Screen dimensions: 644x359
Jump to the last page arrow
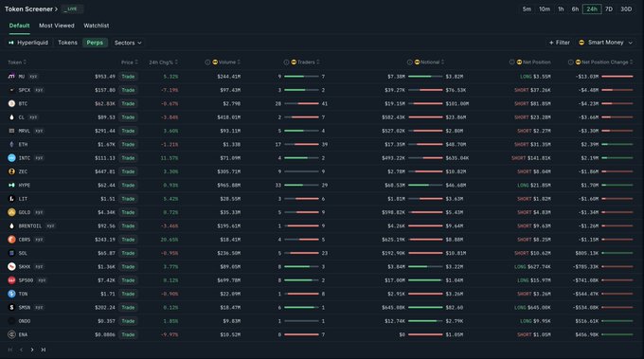point(44,350)
